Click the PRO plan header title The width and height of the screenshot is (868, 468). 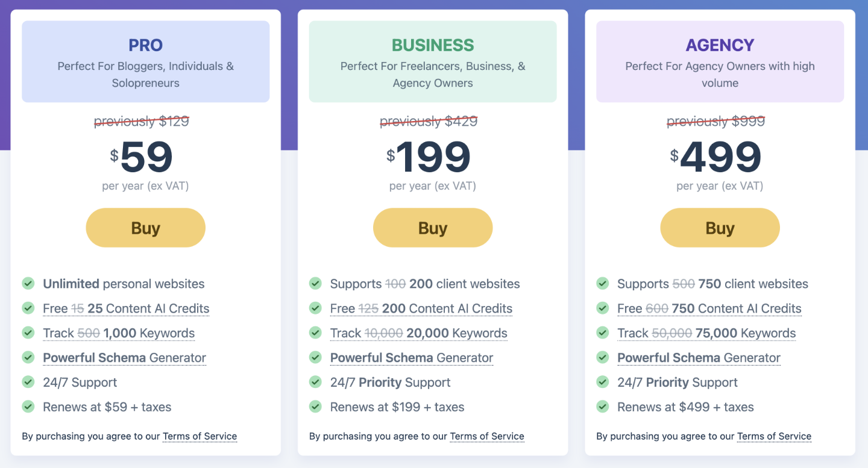point(145,45)
